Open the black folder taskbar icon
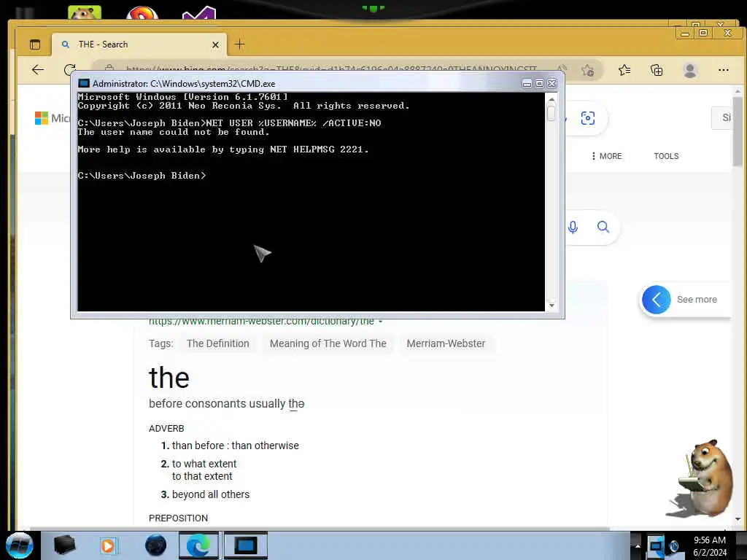The image size is (747, 560). tap(64, 545)
